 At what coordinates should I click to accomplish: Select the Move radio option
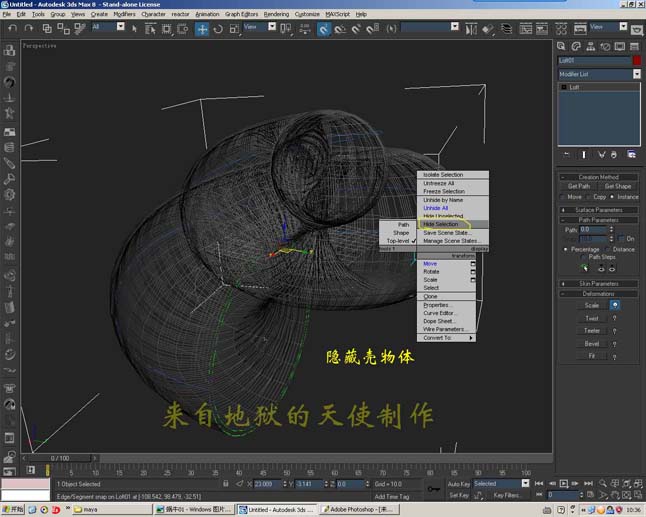[x=571, y=197]
